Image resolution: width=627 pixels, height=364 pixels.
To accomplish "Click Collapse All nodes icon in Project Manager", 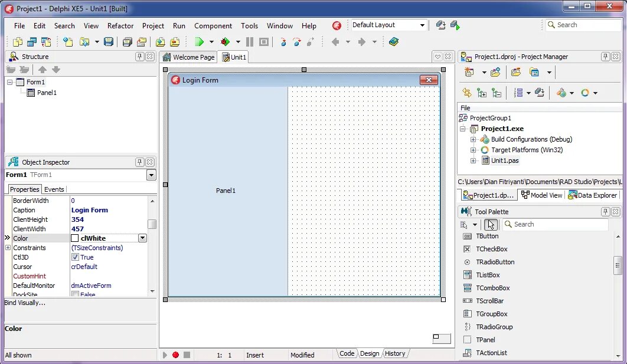I will pos(497,93).
